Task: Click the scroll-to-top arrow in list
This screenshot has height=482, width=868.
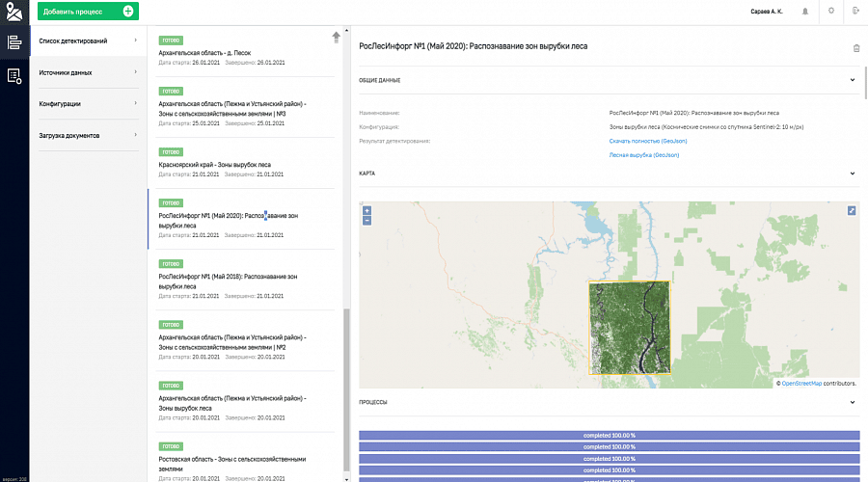Action: pos(336,37)
